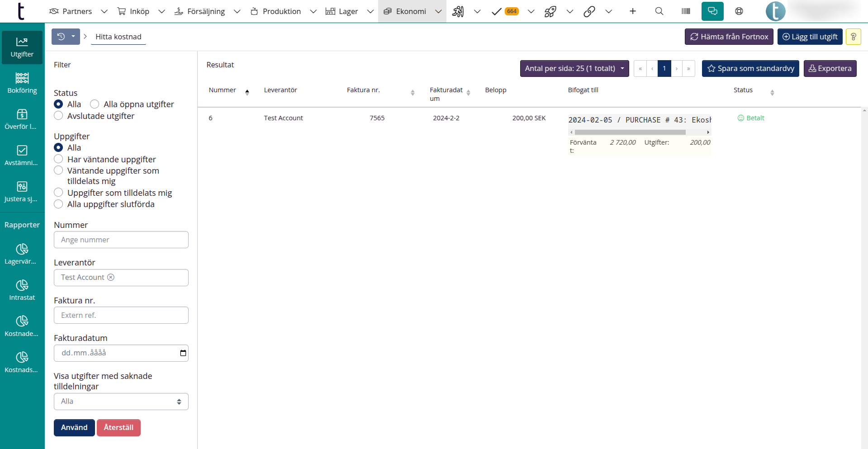868x449 pixels.
Task: Click the barcode scanner icon
Action: click(686, 11)
